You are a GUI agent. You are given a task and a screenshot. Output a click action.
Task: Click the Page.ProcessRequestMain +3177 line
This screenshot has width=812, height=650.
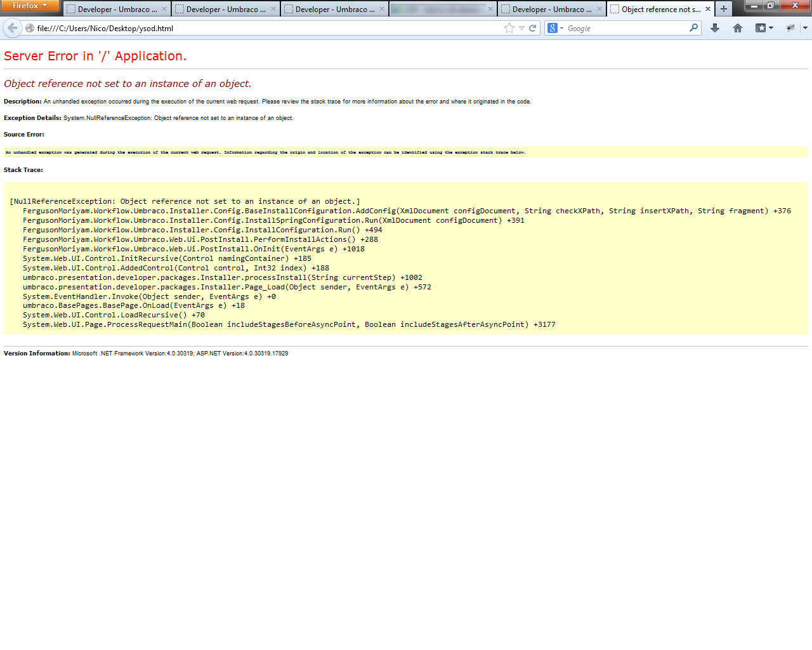289,324
